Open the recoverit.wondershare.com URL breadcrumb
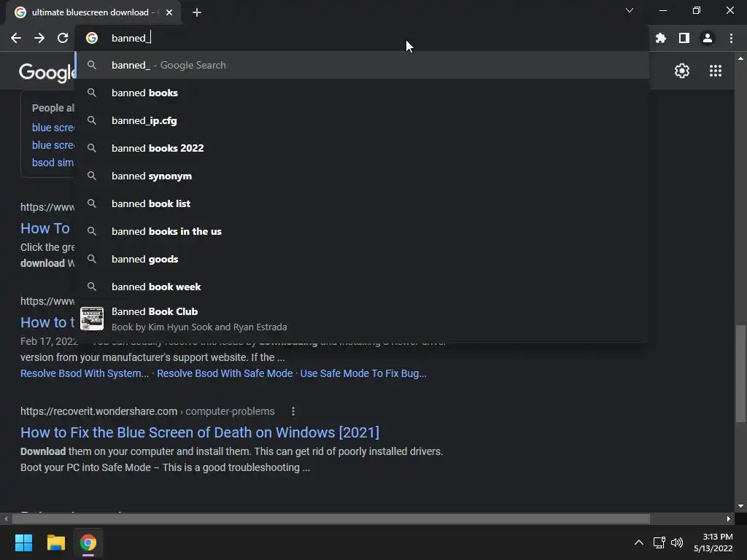Screen dimensions: 747x560 click(147, 411)
